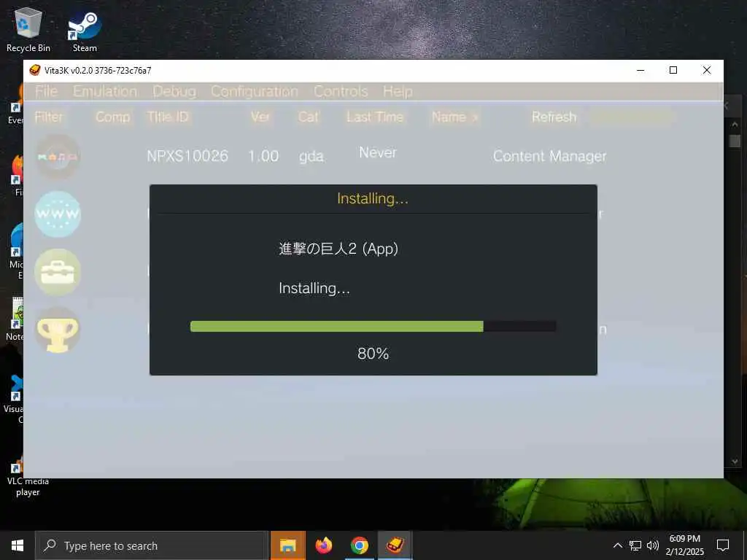Open the Controls menu
The width and height of the screenshot is (747, 560).
click(341, 91)
